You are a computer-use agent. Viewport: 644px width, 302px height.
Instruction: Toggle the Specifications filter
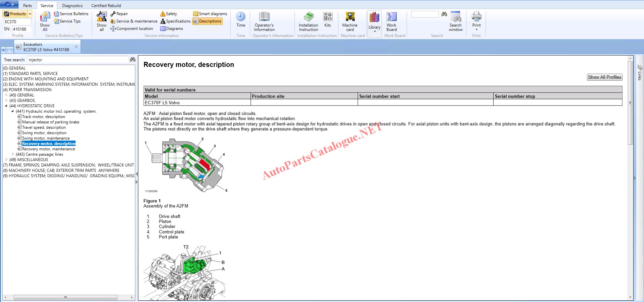[175, 21]
